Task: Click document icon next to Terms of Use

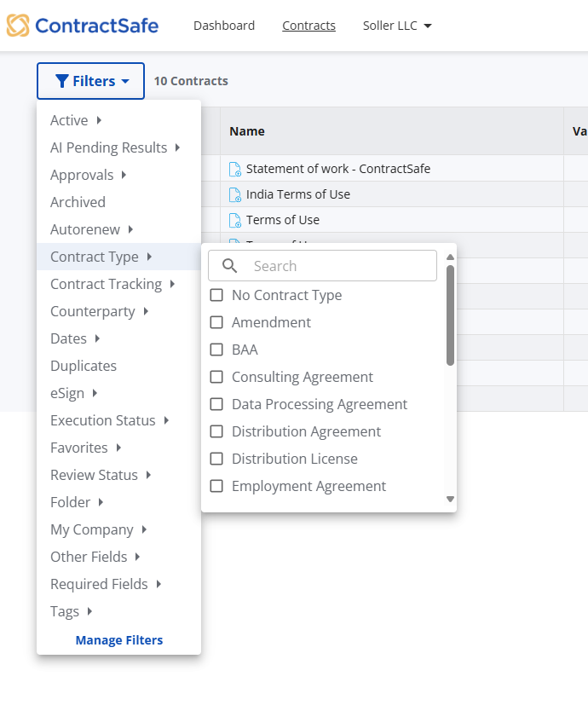Action: [x=235, y=221]
